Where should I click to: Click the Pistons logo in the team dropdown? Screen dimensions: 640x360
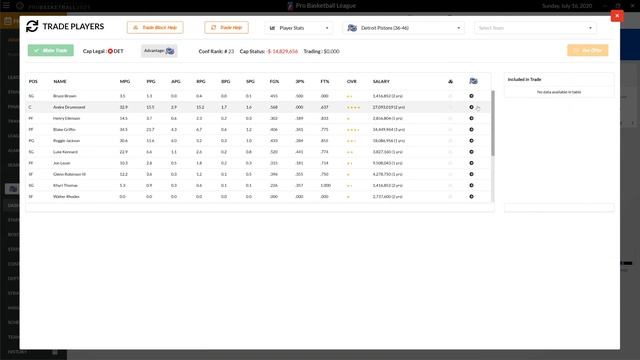352,28
